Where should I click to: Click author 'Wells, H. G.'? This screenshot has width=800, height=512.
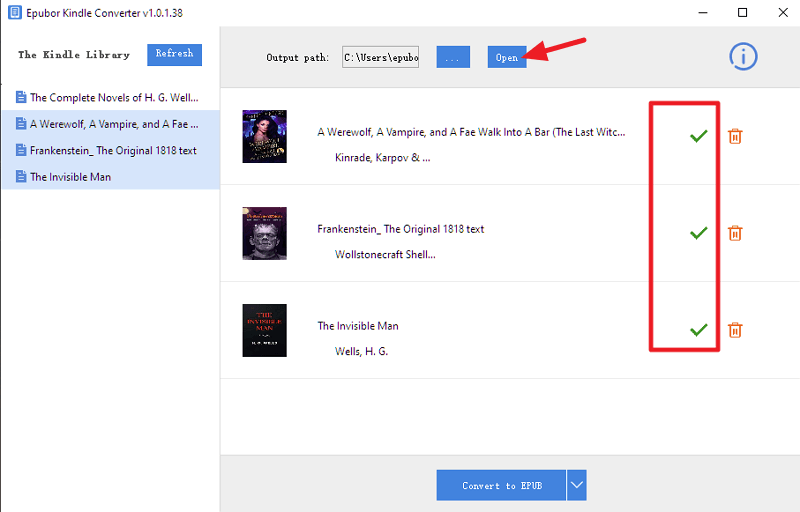pyautogui.click(x=361, y=351)
